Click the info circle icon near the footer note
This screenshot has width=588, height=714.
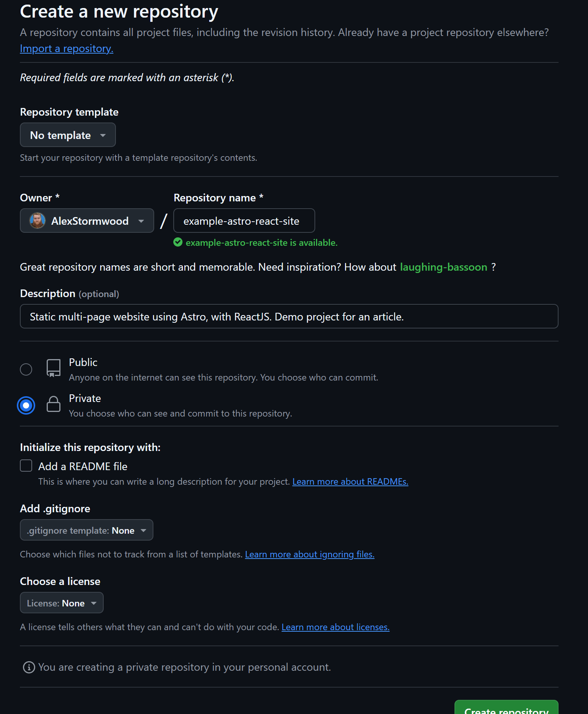click(28, 667)
